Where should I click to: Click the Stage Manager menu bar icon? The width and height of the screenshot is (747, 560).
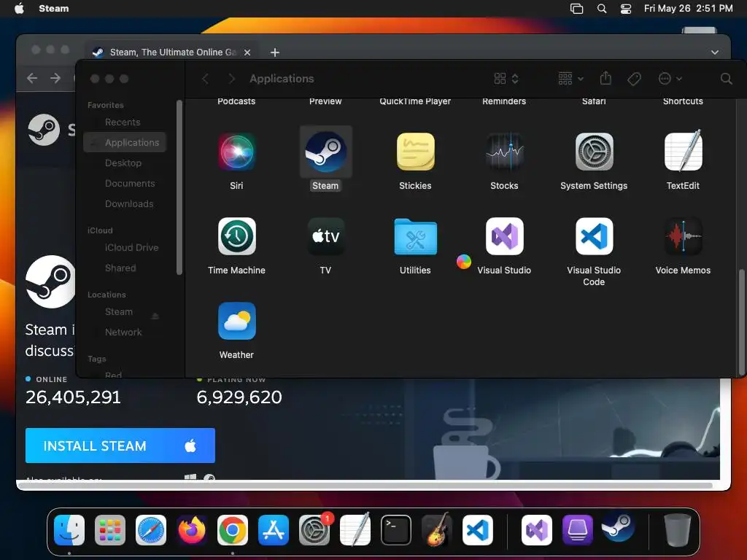pos(576,8)
